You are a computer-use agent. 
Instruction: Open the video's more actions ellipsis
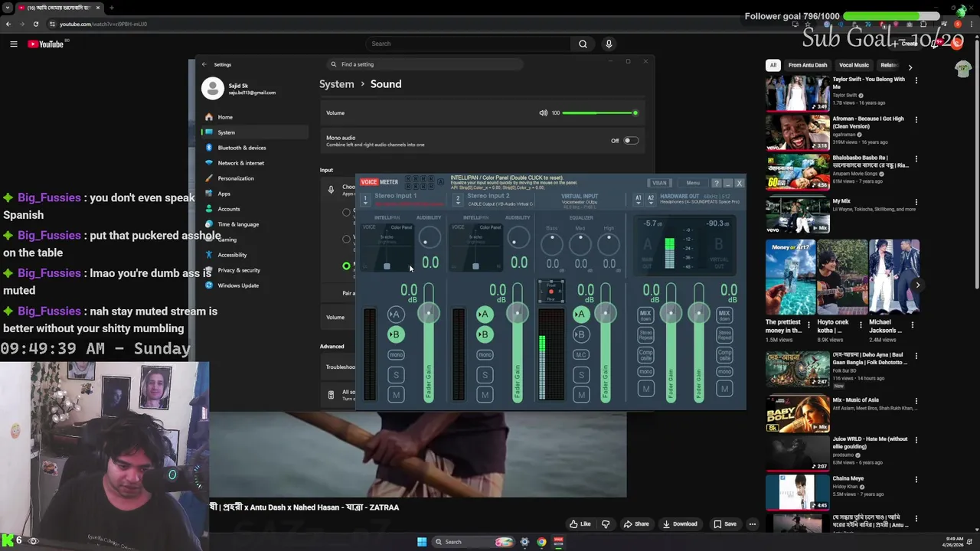(753, 524)
